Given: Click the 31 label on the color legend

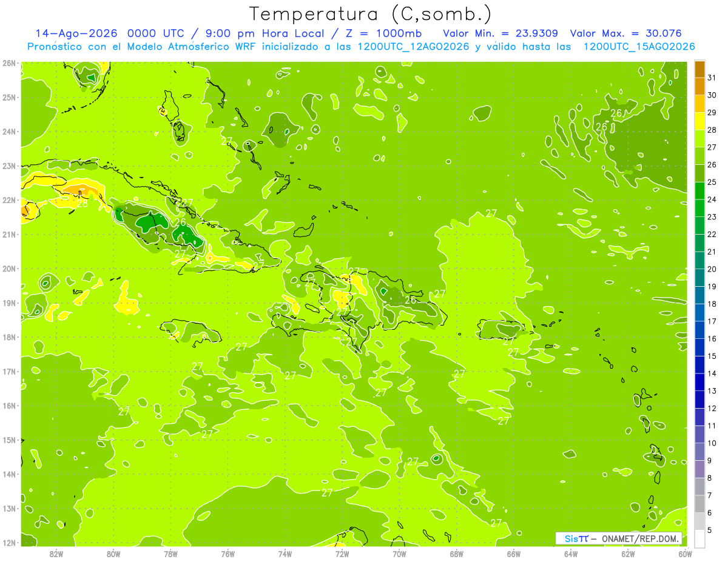Looking at the screenshot, I should pyautogui.click(x=712, y=78).
